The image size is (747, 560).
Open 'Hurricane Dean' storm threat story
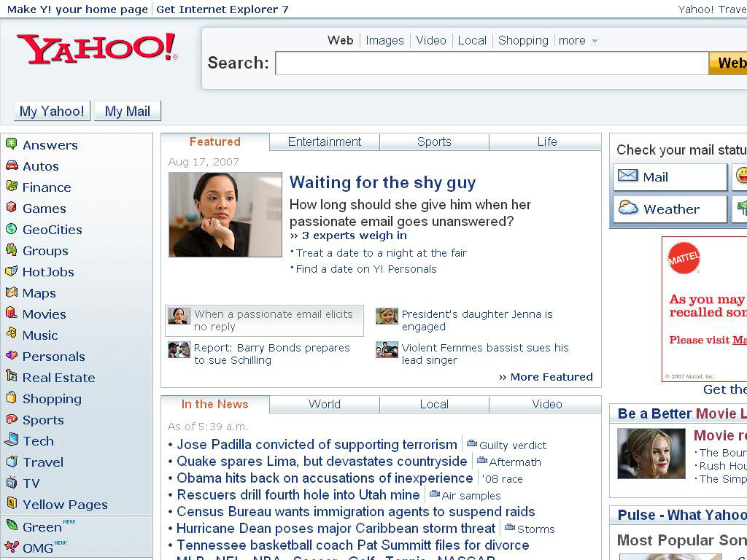[x=336, y=529]
